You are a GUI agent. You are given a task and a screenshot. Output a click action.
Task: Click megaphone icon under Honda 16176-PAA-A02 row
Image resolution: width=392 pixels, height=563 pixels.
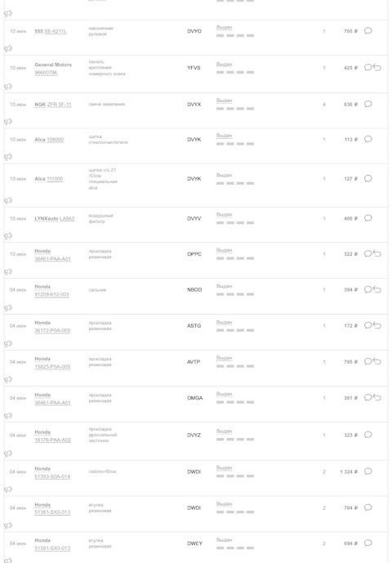click(8, 454)
